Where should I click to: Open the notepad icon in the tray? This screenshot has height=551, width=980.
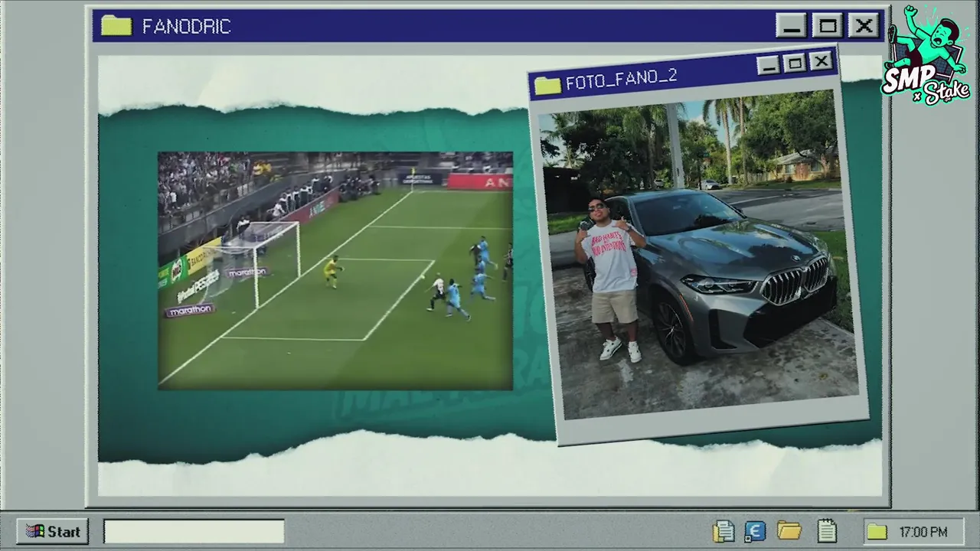point(826,530)
